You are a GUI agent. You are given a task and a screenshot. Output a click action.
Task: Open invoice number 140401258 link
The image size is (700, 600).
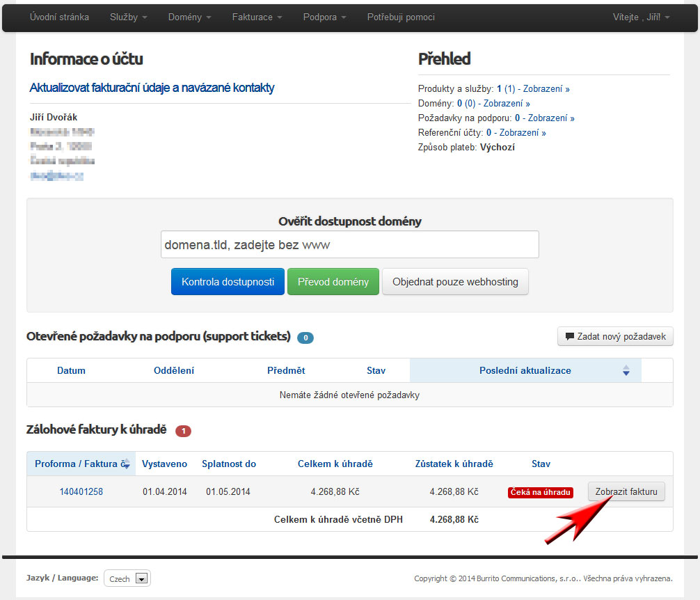(81, 491)
